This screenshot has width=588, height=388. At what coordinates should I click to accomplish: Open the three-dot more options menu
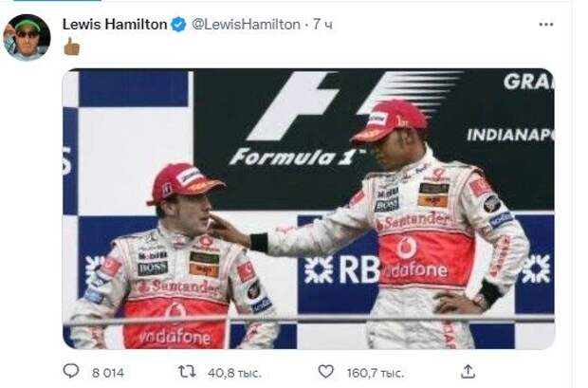545,25
